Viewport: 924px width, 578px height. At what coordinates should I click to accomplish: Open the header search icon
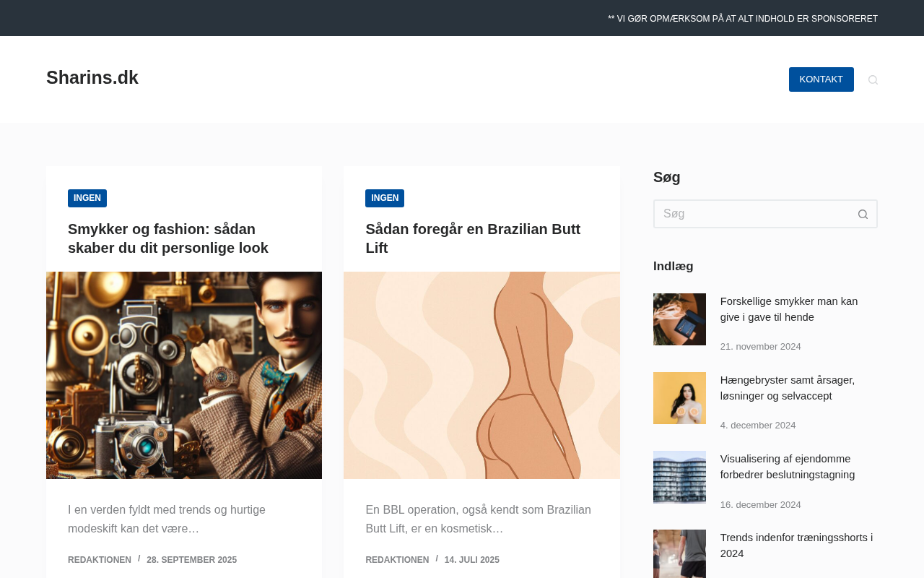tap(873, 80)
